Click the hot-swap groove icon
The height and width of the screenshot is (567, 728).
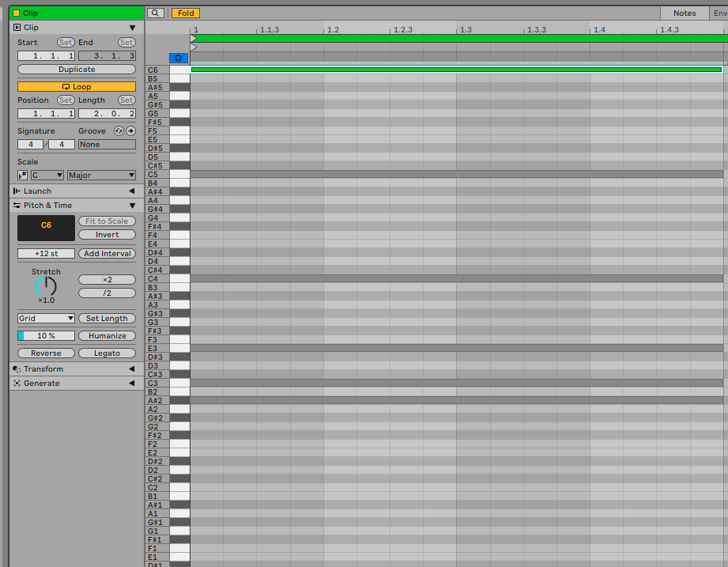tap(119, 131)
